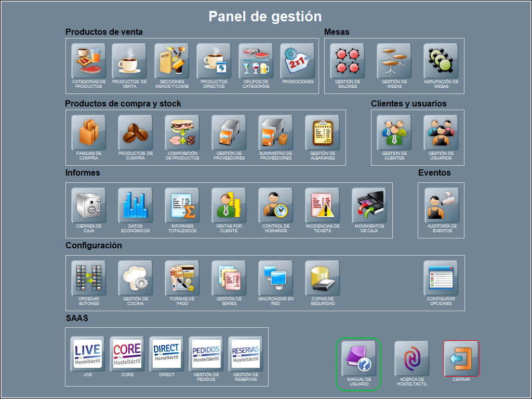Click Ordenar Botones icon
Image resolution: width=532 pixels, height=399 pixels.
point(88,278)
